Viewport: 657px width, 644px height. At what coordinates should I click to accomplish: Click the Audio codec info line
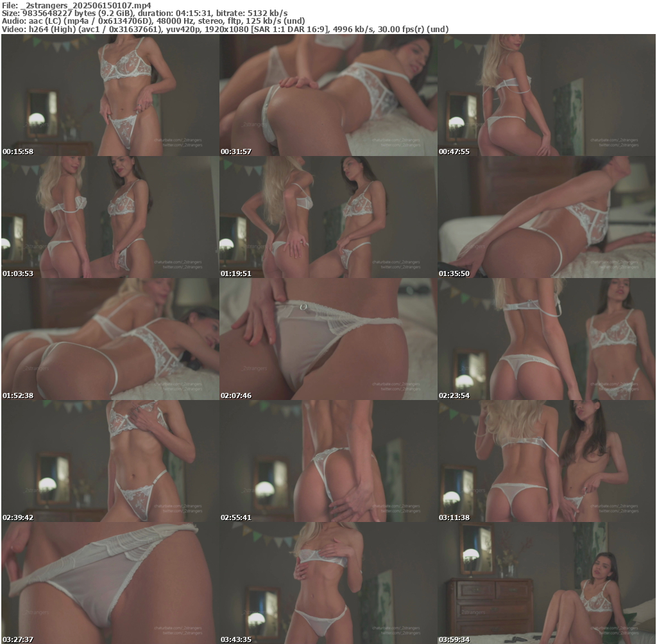154,21
